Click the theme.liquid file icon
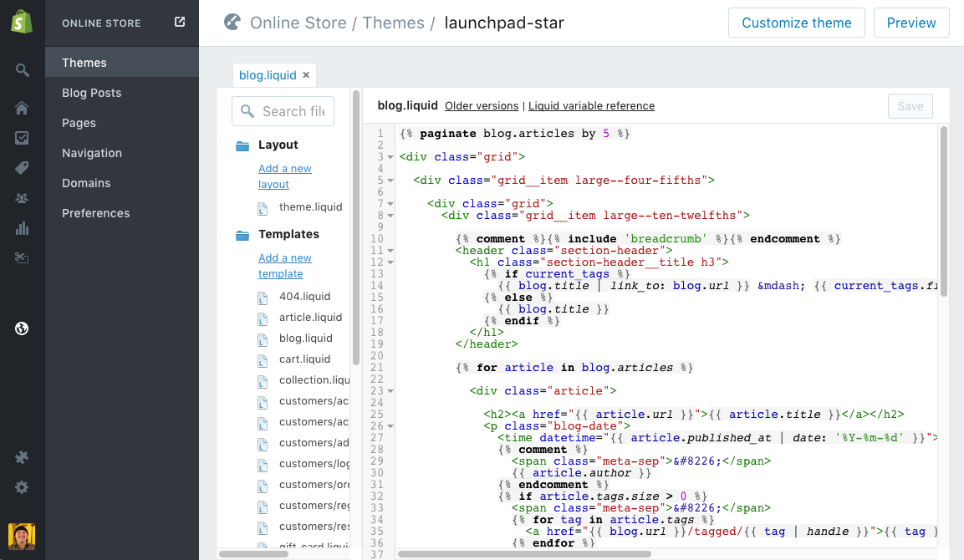 (x=263, y=209)
